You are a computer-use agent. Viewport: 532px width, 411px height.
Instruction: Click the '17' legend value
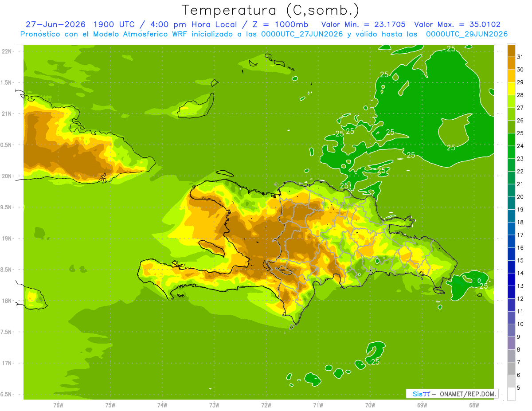coord(520,235)
